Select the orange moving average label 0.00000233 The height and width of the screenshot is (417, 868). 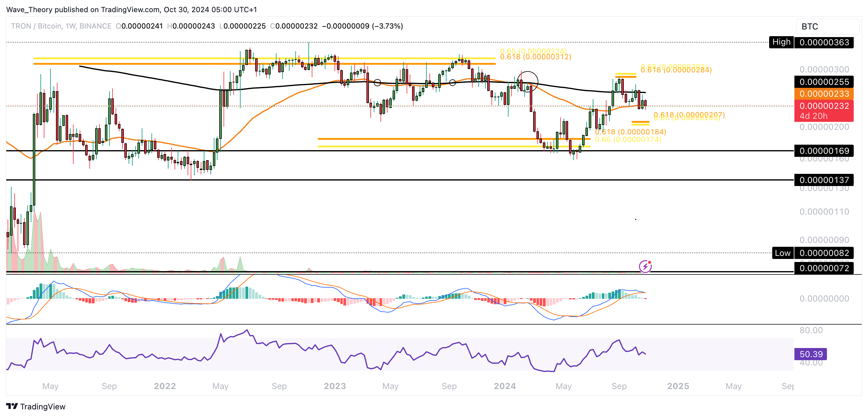[x=824, y=94]
